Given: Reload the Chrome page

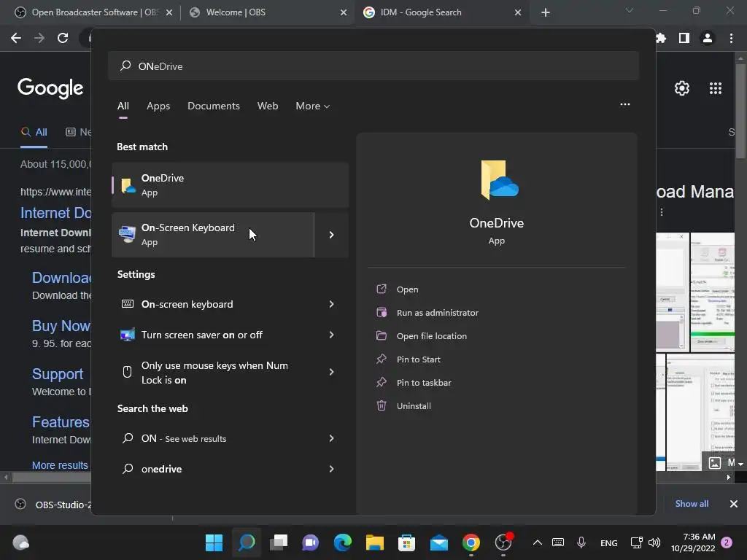Looking at the screenshot, I should 63,38.
